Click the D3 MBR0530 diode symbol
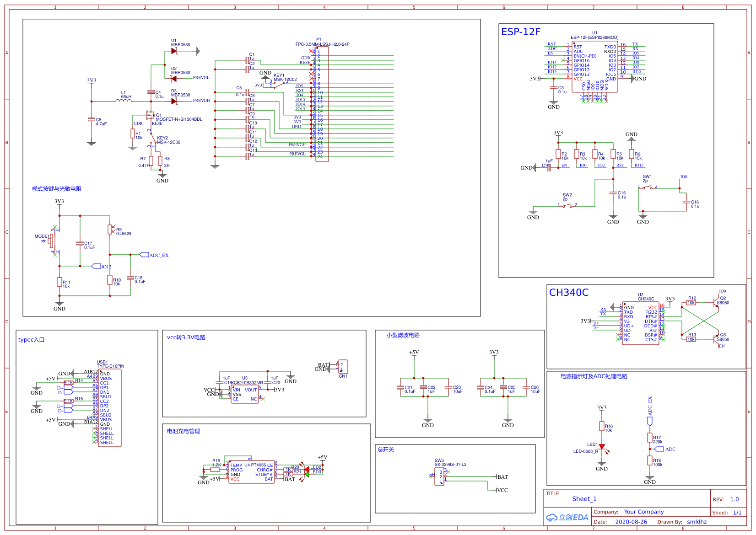756x535 pixels. (x=174, y=101)
